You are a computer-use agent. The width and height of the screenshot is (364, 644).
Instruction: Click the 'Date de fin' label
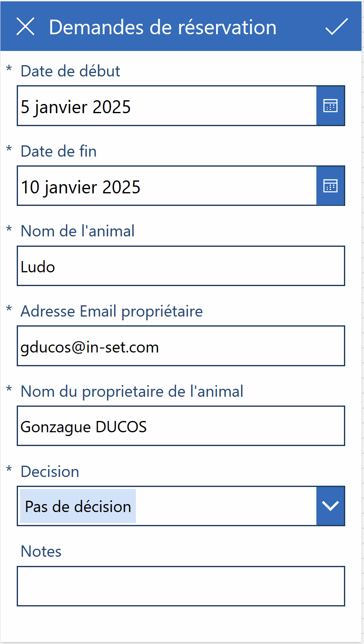pyautogui.click(x=59, y=151)
